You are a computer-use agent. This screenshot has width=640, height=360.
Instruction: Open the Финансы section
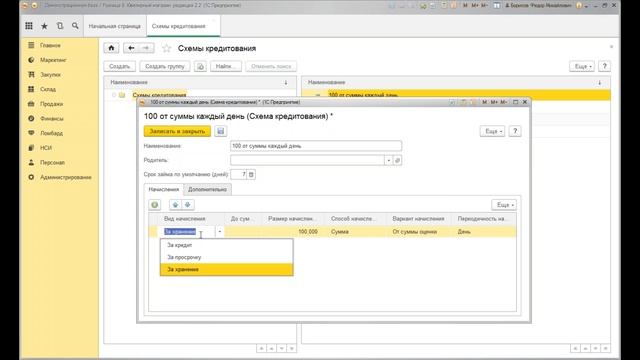51,118
